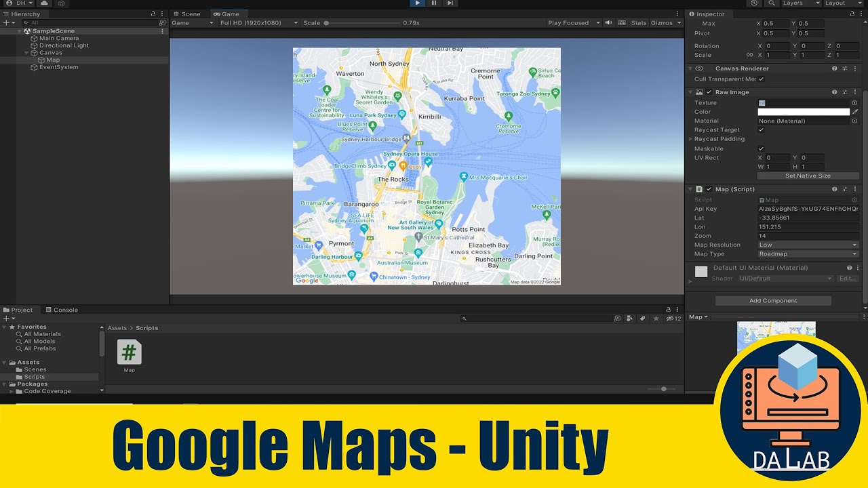Pick color with eyedropper icon
The width and height of the screenshot is (868, 488).
click(x=855, y=112)
